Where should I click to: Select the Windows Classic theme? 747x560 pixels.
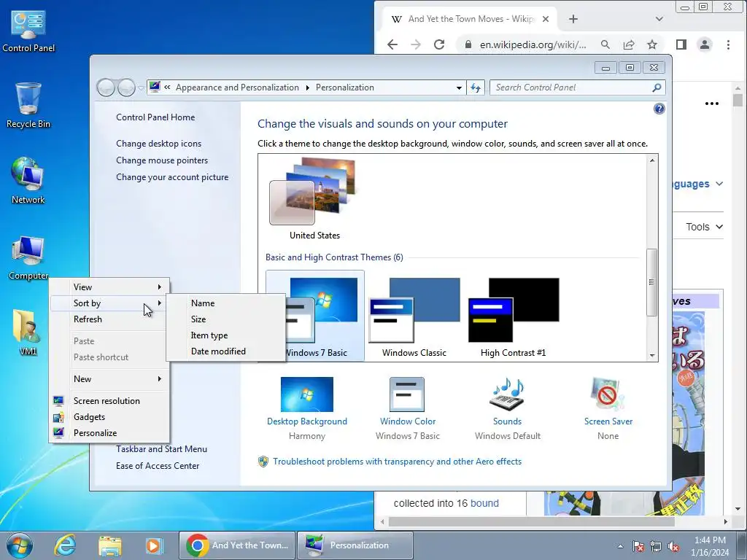pyautogui.click(x=414, y=317)
